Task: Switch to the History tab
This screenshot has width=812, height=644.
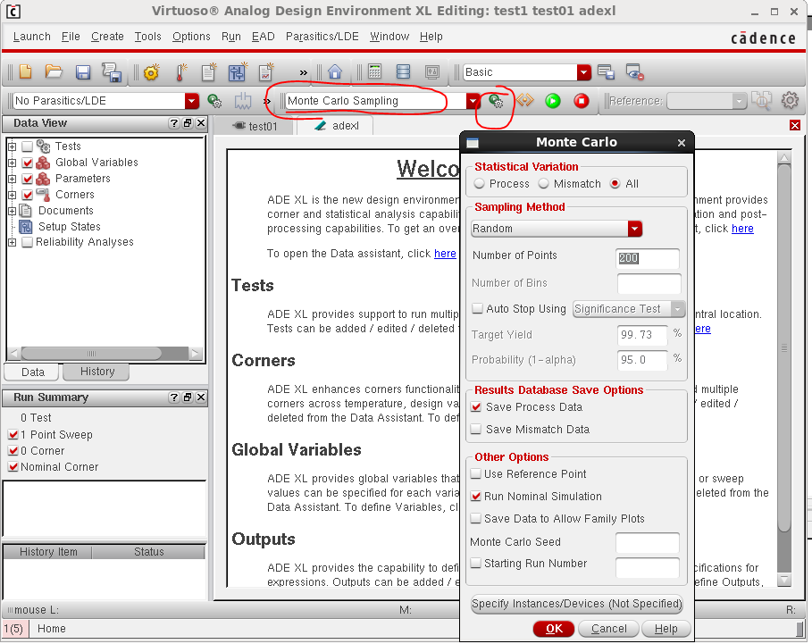Action: click(96, 372)
